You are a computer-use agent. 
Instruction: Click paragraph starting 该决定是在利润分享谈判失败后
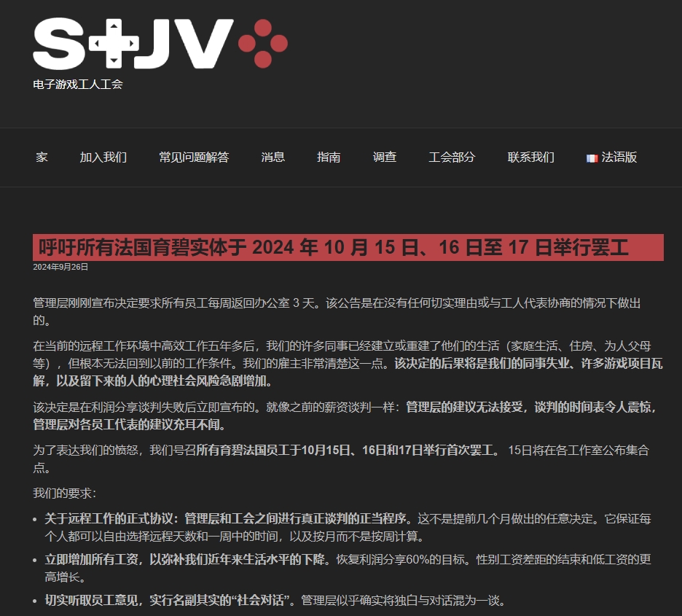pyautogui.click(x=345, y=416)
